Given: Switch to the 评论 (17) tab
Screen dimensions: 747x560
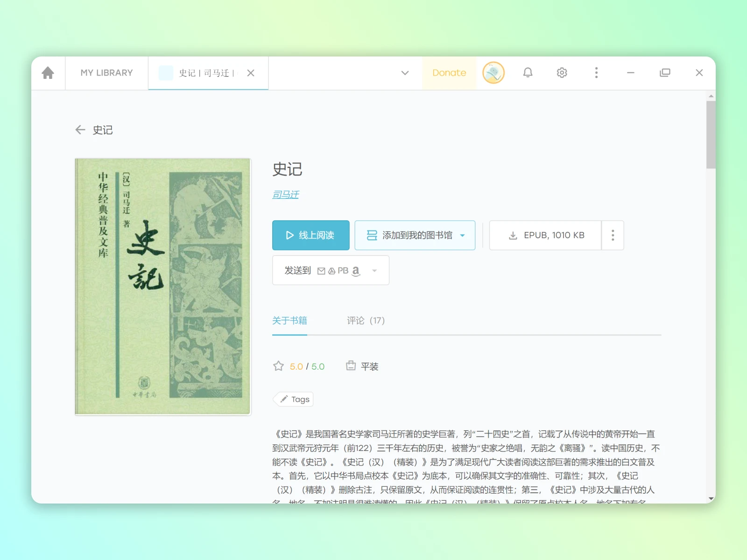Looking at the screenshot, I should point(366,321).
